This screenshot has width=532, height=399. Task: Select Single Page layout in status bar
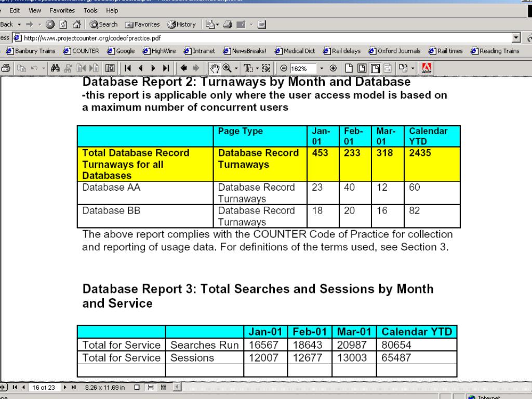click(x=137, y=387)
